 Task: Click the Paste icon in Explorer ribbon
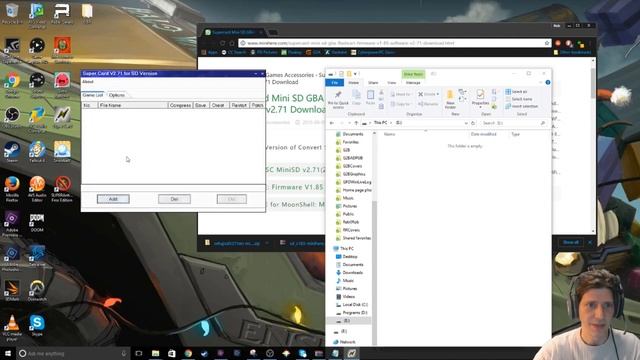(x=370, y=98)
